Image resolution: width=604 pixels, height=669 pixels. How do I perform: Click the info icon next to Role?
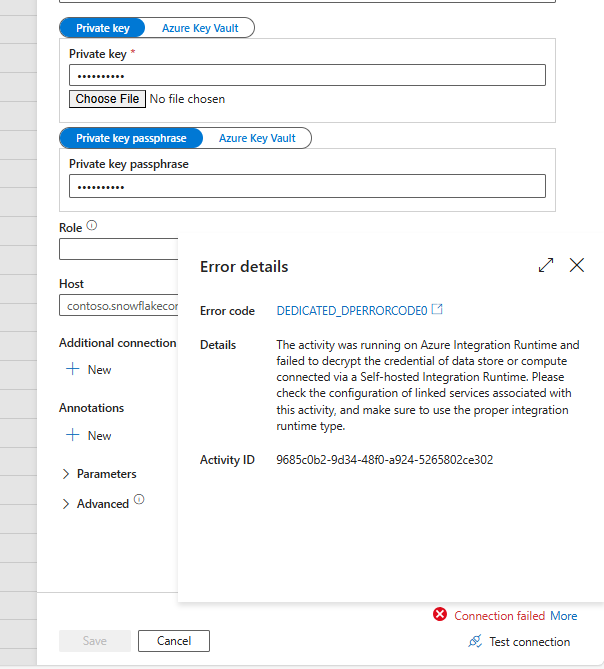click(92, 225)
